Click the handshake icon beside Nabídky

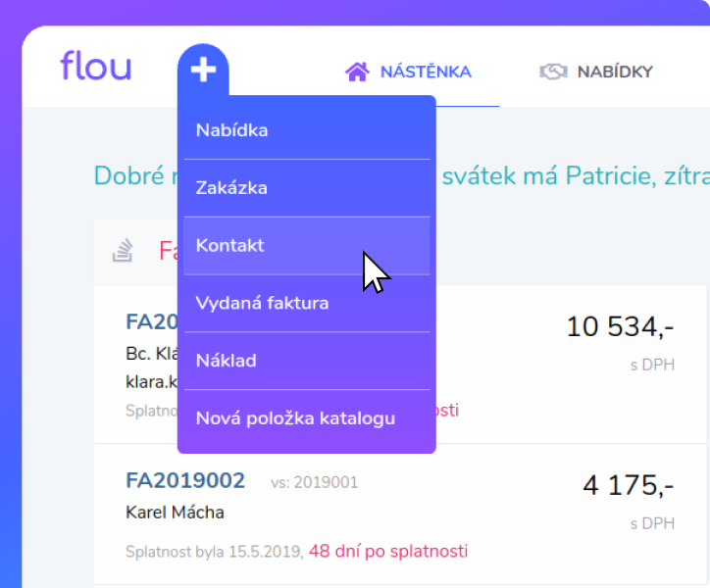(553, 72)
